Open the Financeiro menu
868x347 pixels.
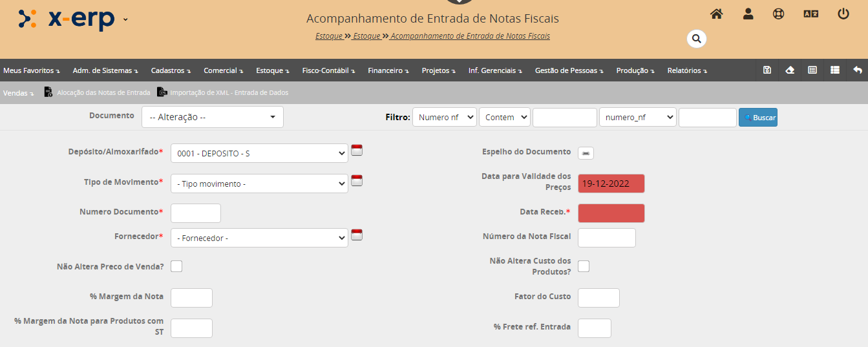[388, 70]
